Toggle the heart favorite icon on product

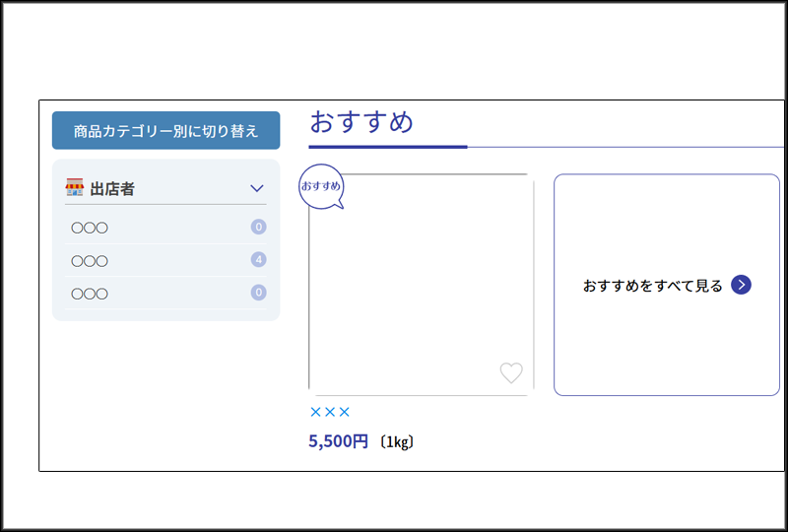[x=511, y=373]
